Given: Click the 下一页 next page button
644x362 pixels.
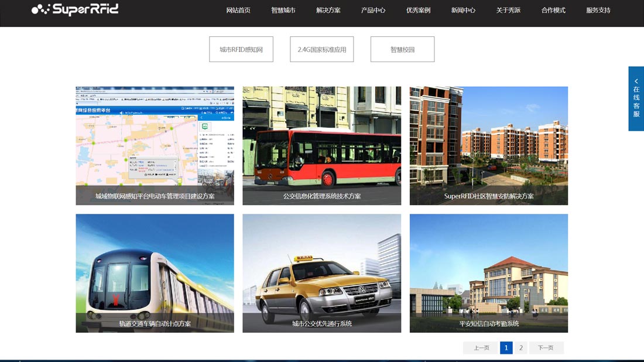Looking at the screenshot, I should 546,348.
